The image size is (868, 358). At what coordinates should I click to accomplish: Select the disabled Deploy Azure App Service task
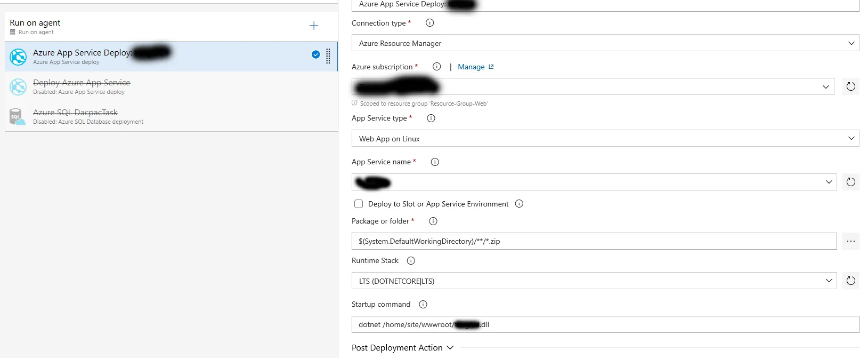pos(171,86)
